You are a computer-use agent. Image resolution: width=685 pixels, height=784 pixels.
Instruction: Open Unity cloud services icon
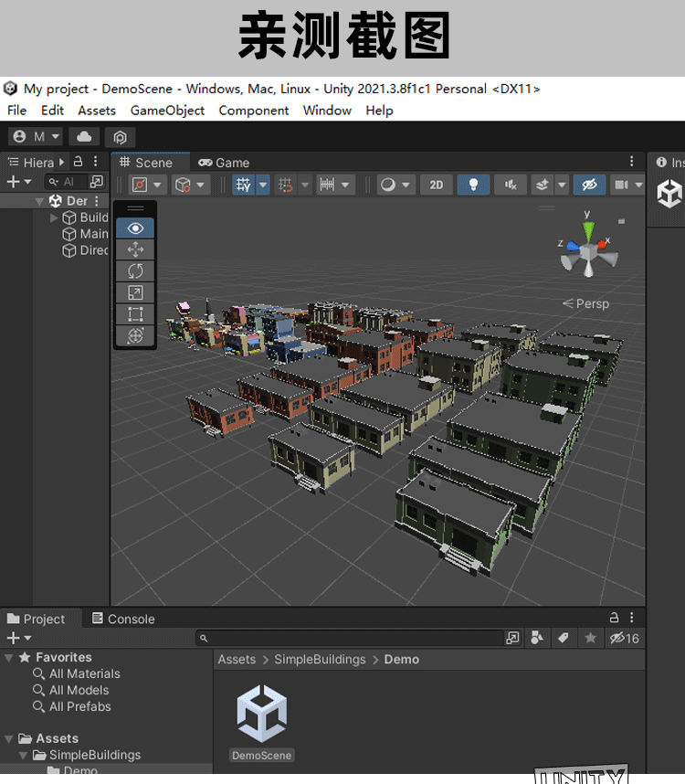coord(85,137)
